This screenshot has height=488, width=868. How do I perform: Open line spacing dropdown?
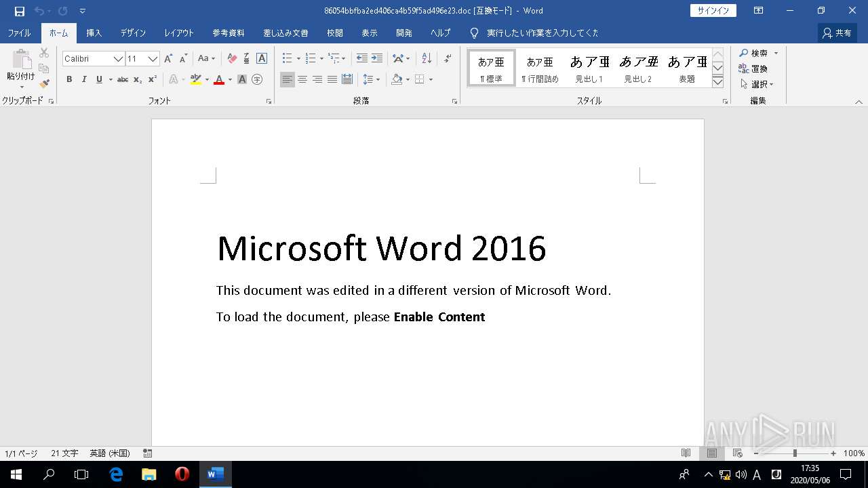[371, 79]
